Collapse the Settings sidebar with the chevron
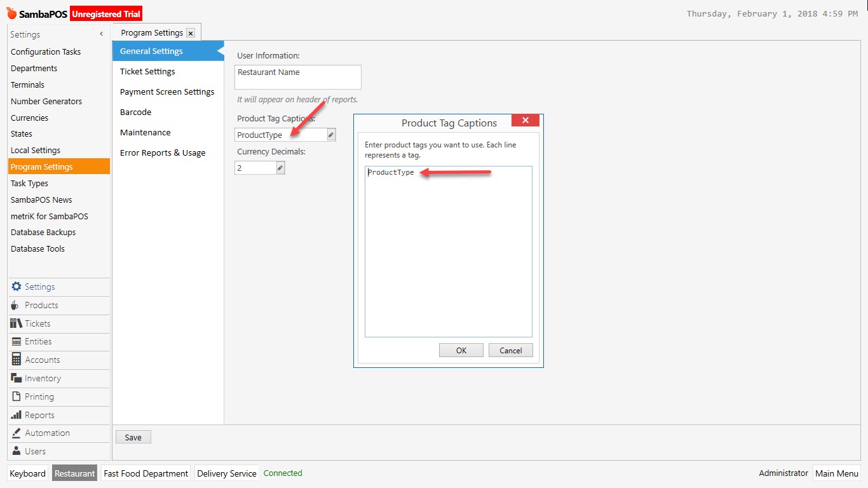The image size is (868, 488). (x=100, y=34)
